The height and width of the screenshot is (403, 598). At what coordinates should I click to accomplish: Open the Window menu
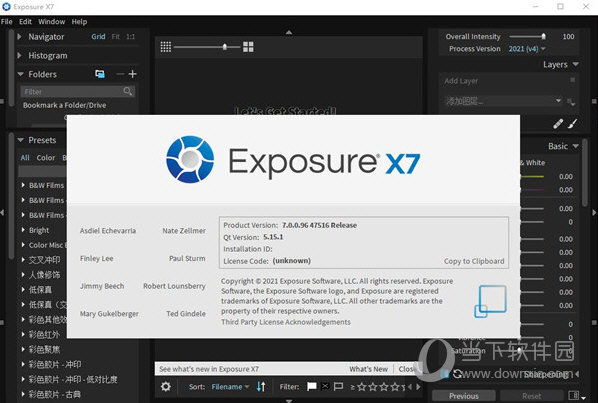tap(51, 22)
